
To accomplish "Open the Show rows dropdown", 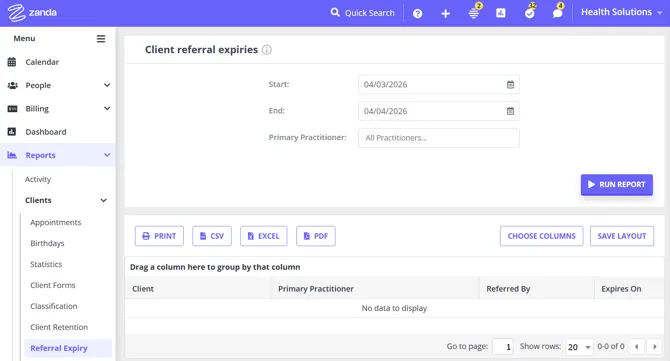I will click(x=579, y=347).
